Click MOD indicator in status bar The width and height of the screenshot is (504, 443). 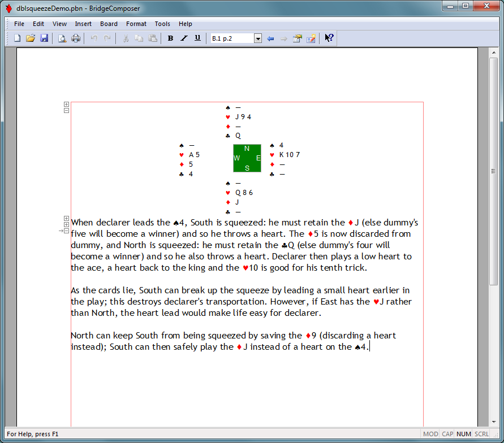coord(430,434)
